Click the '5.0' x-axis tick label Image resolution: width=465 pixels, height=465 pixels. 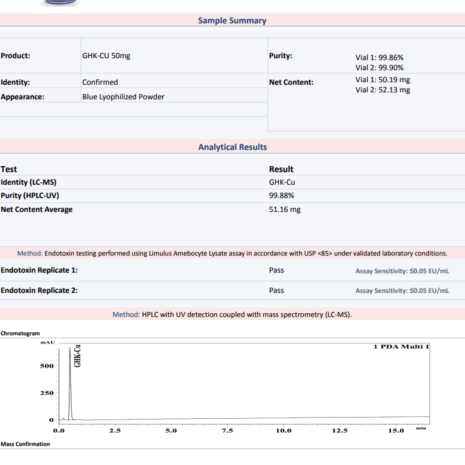pos(171,431)
